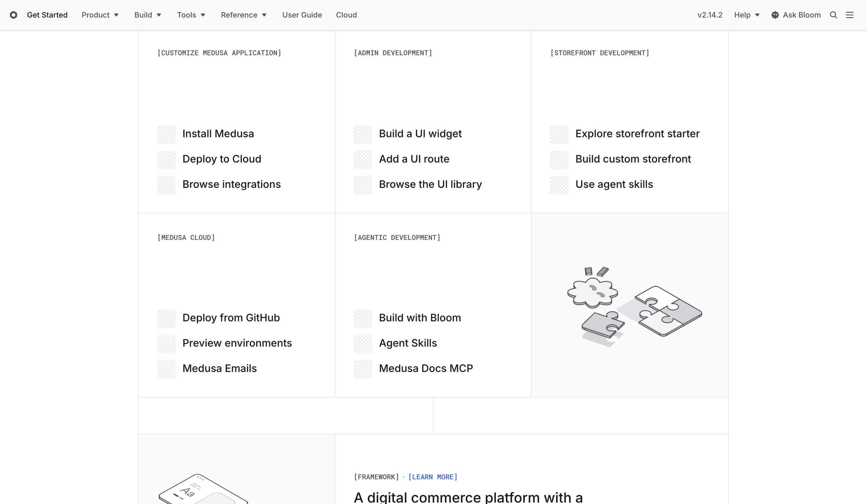Open the Agent Skills link under Agentic Development
Image resolution: width=867 pixels, height=504 pixels.
click(408, 343)
